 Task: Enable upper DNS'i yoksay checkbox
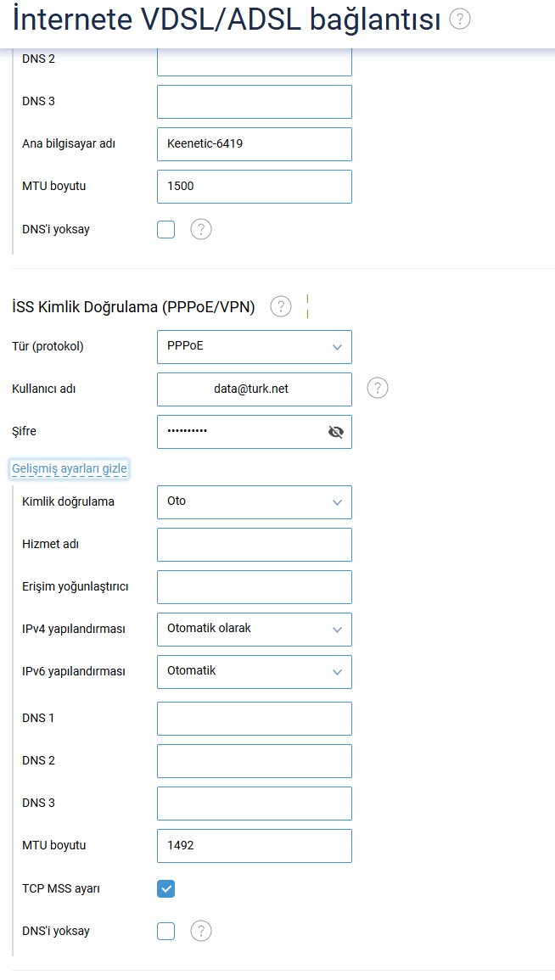point(165,229)
